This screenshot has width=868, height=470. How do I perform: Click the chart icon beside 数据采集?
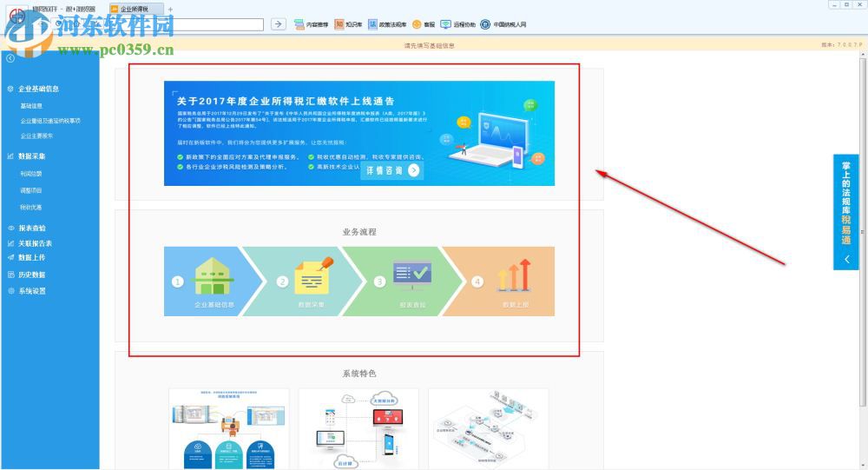coord(10,156)
